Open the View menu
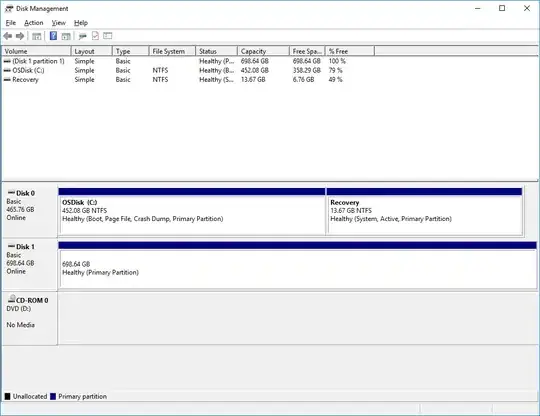The height and width of the screenshot is (416, 540). (x=59, y=23)
